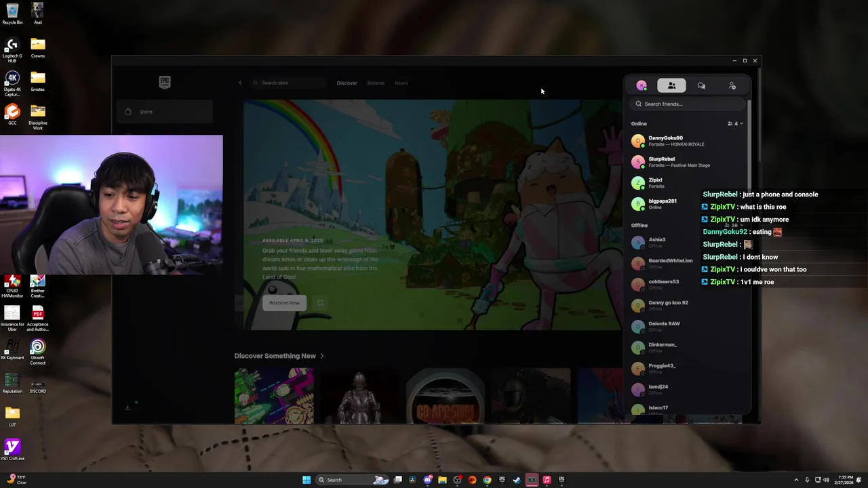This screenshot has height=488, width=868.
Task: Open the armored knight game thumbnail
Action: (x=359, y=396)
